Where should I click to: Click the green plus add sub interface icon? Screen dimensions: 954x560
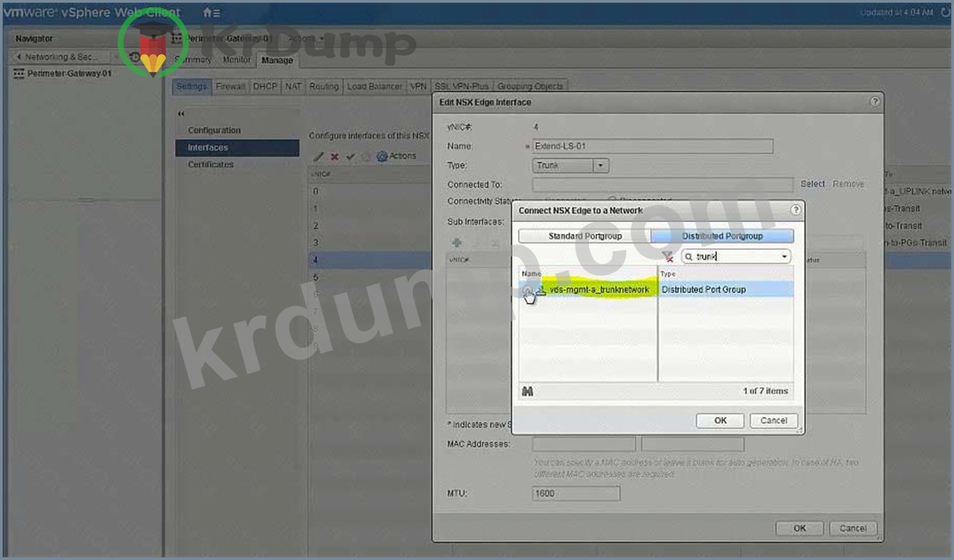(457, 242)
